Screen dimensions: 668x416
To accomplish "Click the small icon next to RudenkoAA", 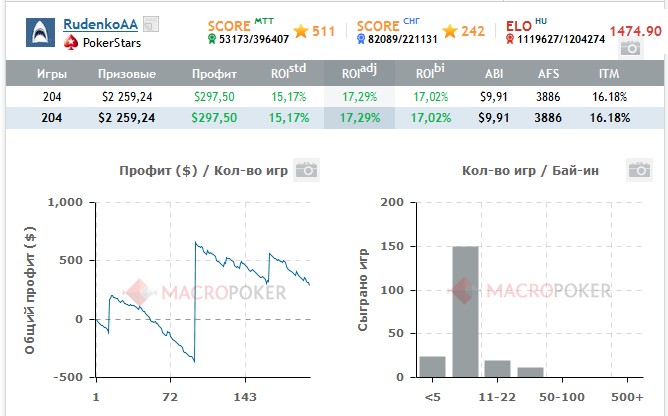I will tap(150, 24).
